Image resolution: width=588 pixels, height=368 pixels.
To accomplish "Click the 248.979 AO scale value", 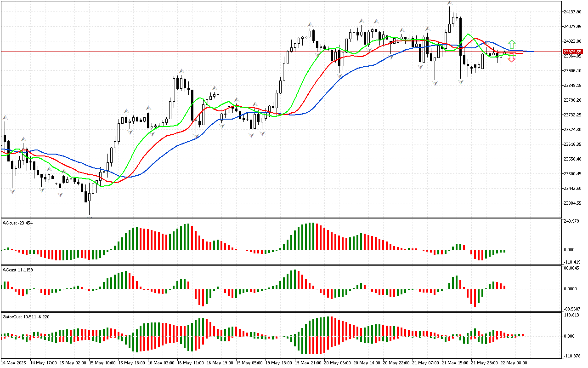I will [x=572, y=221].
